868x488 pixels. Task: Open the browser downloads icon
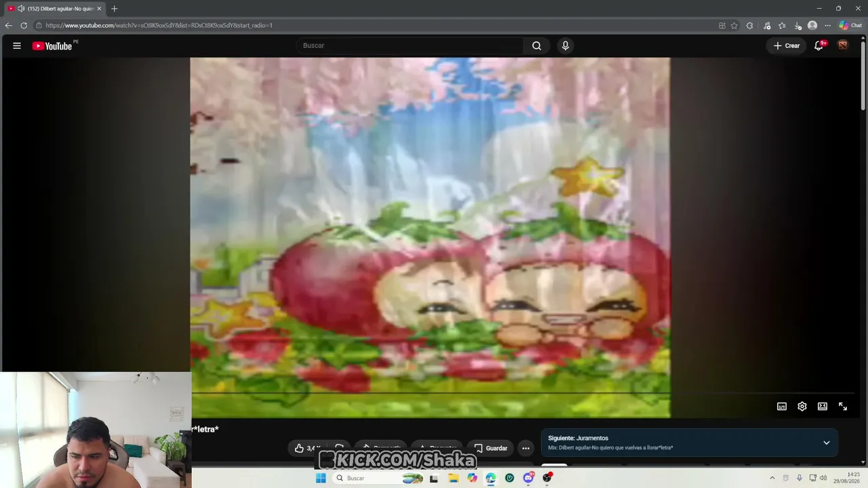(797, 26)
